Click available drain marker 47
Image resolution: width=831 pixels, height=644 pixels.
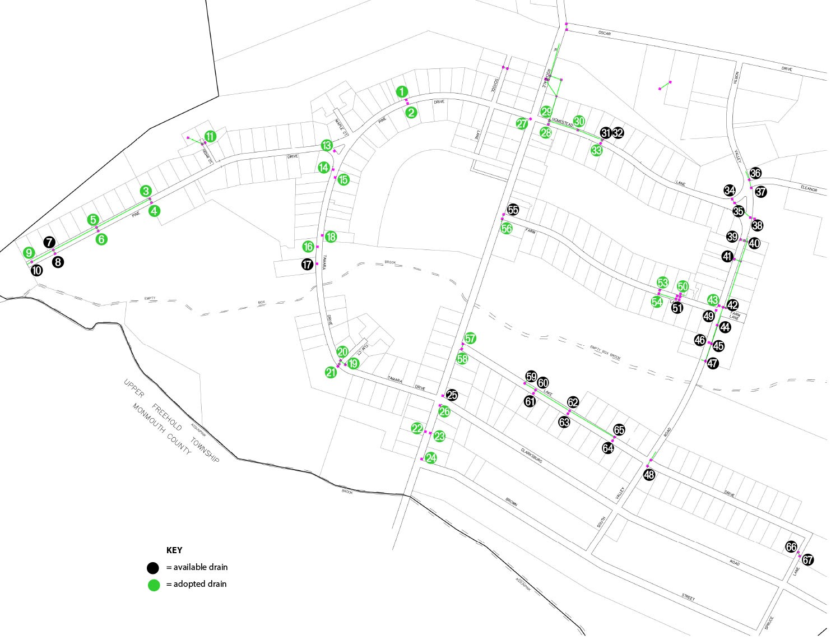(x=712, y=363)
